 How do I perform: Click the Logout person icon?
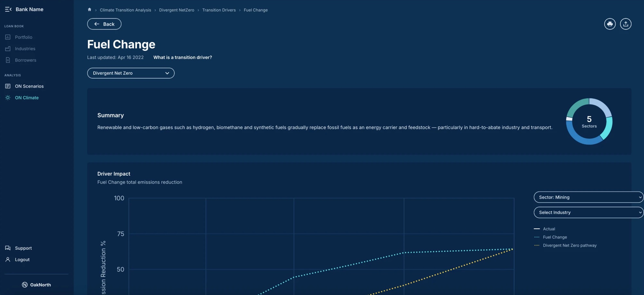[8, 259]
